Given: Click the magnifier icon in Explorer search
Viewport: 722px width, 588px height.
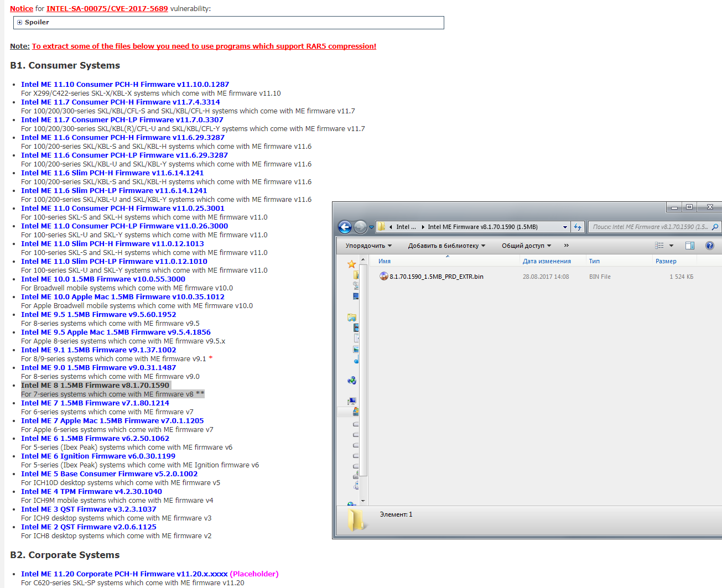Looking at the screenshot, I should pyautogui.click(x=715, y=227).
